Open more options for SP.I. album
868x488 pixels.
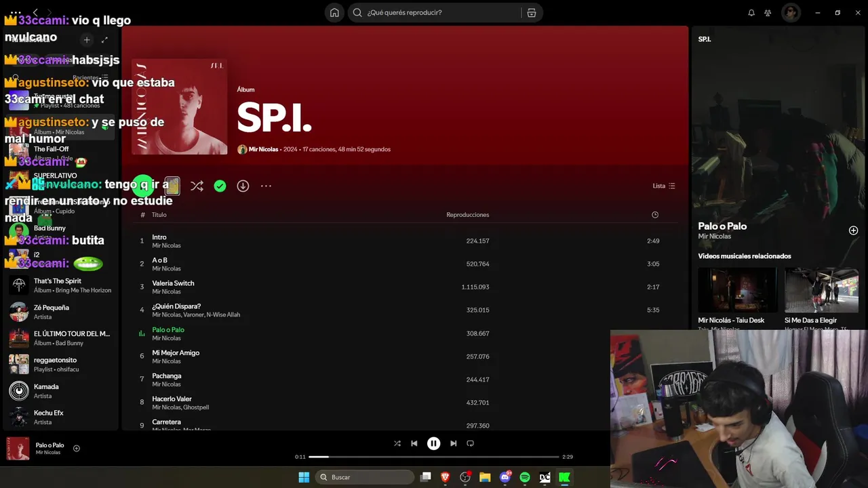coord(266,186)
